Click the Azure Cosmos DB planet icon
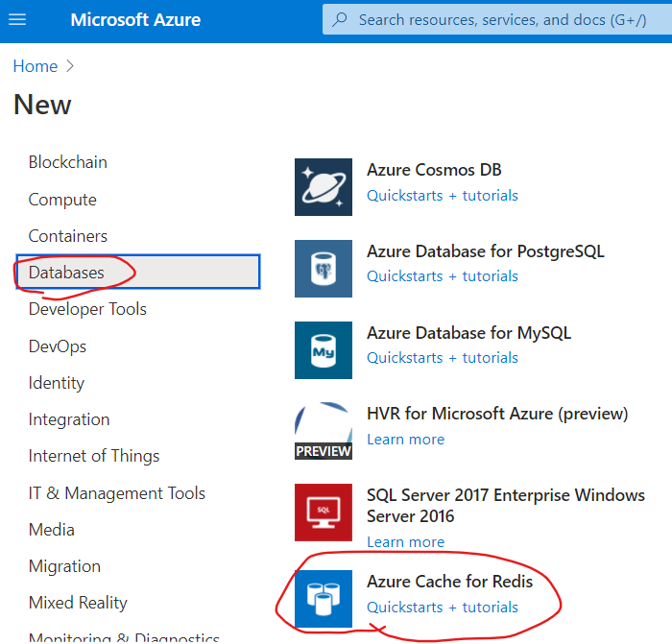The height and width of the screenshot is (644, 672). pyautogui.click(x=324, y=187)
